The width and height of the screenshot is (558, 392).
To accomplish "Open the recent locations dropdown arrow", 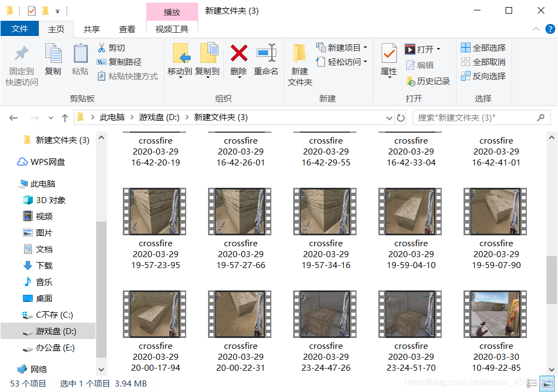I will (51, 118).
